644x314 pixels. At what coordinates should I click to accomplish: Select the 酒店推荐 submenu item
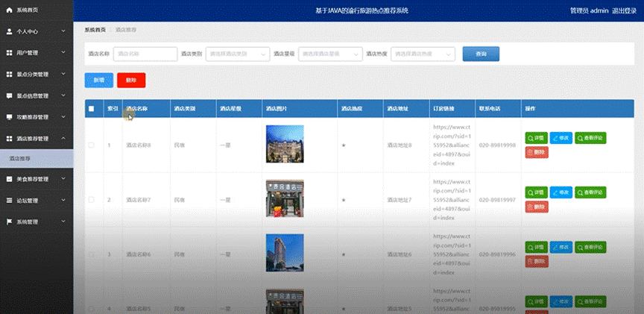[x=37, y=159]
